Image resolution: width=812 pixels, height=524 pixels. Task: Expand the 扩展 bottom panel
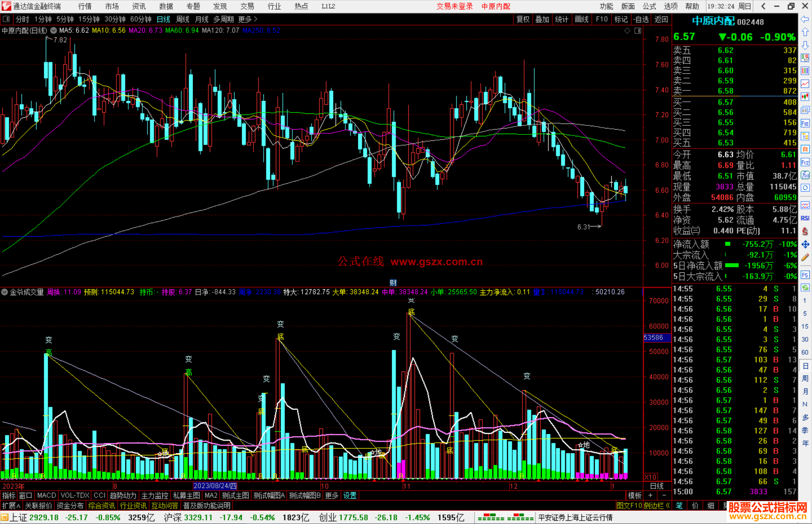11,506
